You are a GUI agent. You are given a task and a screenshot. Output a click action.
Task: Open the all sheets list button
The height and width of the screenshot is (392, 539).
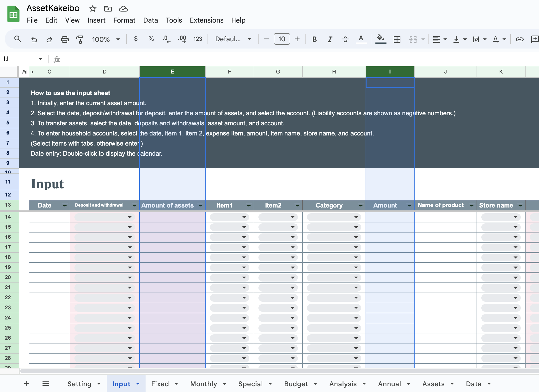(x=46, y=384)
